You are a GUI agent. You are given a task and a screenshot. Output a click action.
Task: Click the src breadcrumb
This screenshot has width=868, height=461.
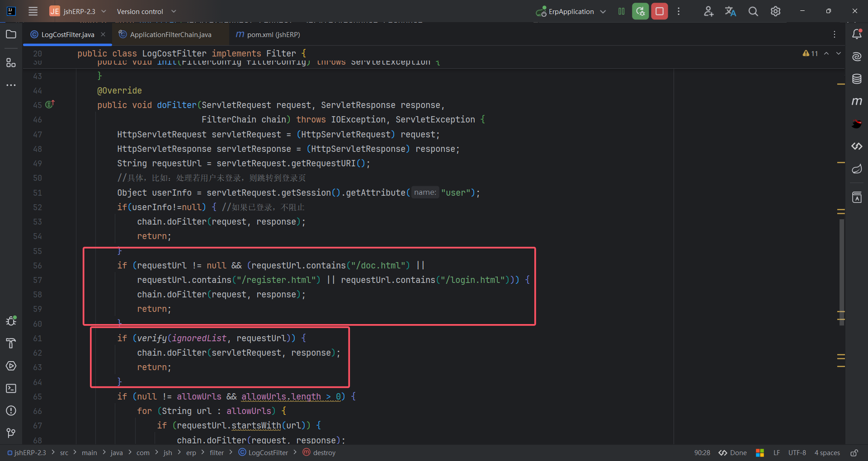(64, 452)
